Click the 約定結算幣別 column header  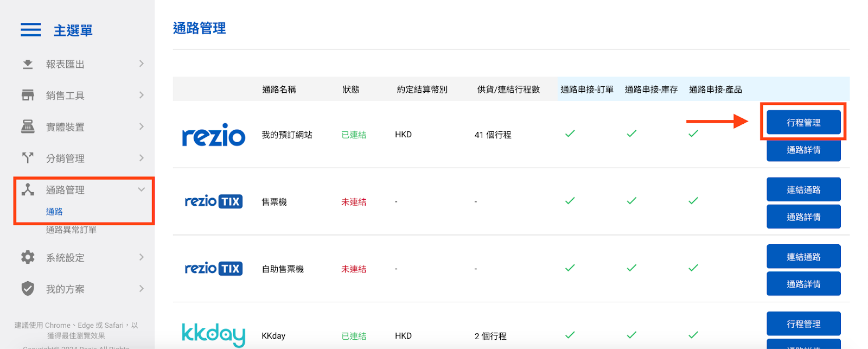pos(422,90)
